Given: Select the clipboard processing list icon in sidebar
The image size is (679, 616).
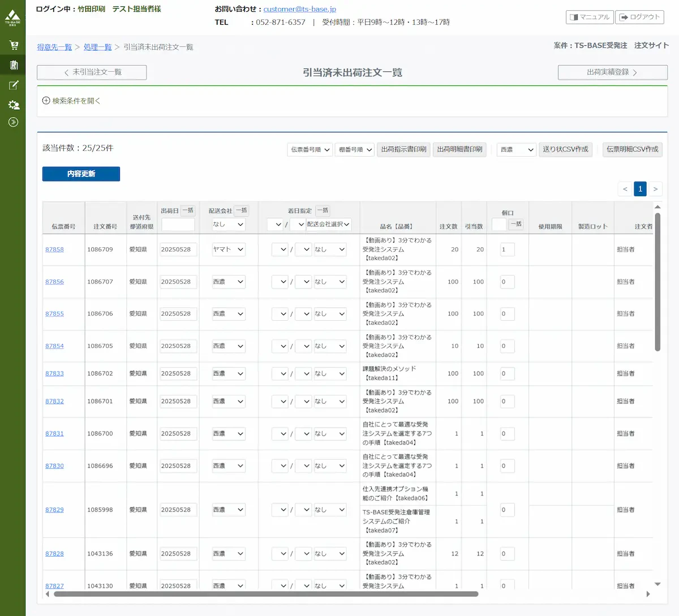Looking at the screenshot, I should coord(13,64).
